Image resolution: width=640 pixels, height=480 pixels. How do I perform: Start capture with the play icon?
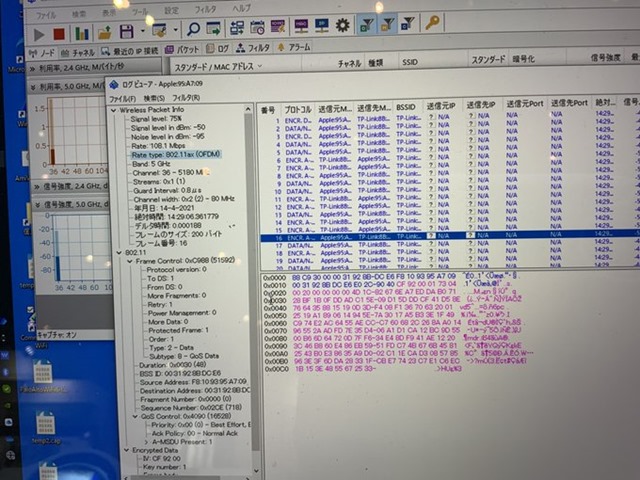[39, 35]
